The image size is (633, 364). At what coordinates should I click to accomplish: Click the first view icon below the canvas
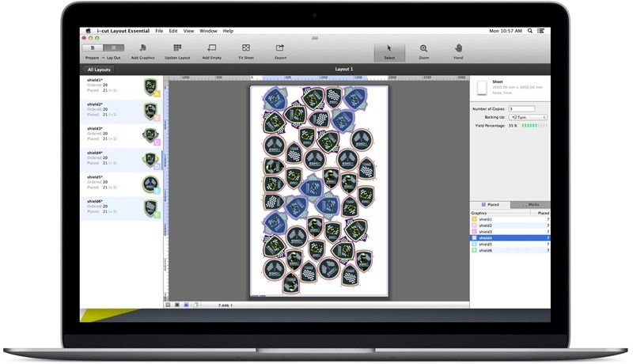[x=169, y=305]
